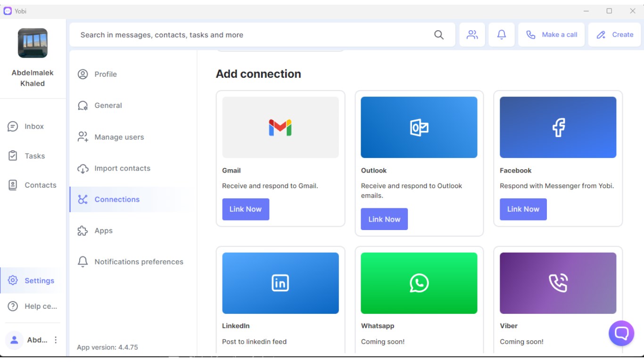Click the Add connection heading
This screenshot has width=644, height=362.
pyautogui.click(x=258, y=74)
